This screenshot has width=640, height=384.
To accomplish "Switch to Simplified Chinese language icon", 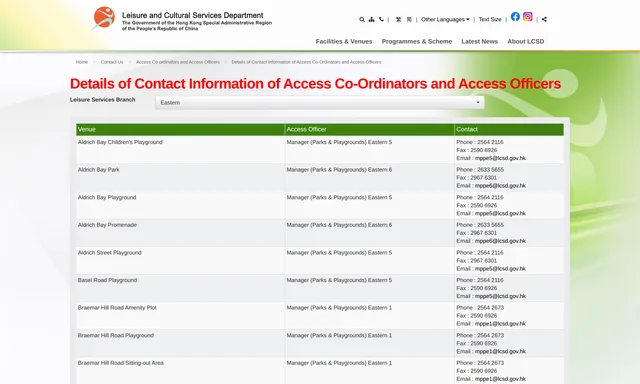I will [x=409, y=19].
